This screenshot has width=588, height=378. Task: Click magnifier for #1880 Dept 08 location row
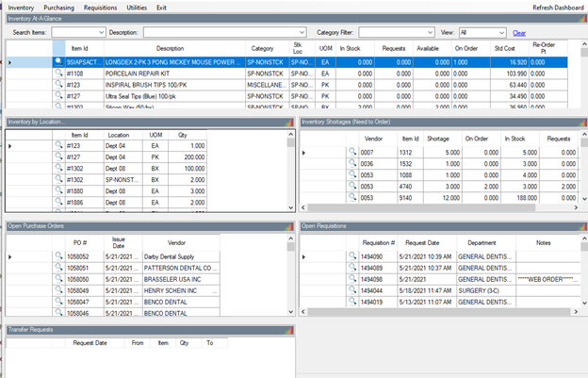coord(58,190)
